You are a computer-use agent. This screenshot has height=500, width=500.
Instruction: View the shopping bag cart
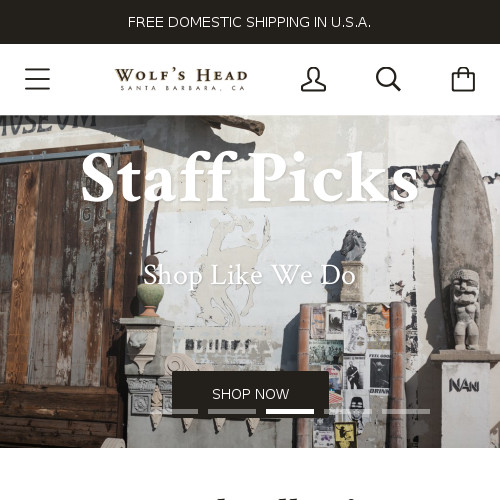463,79
